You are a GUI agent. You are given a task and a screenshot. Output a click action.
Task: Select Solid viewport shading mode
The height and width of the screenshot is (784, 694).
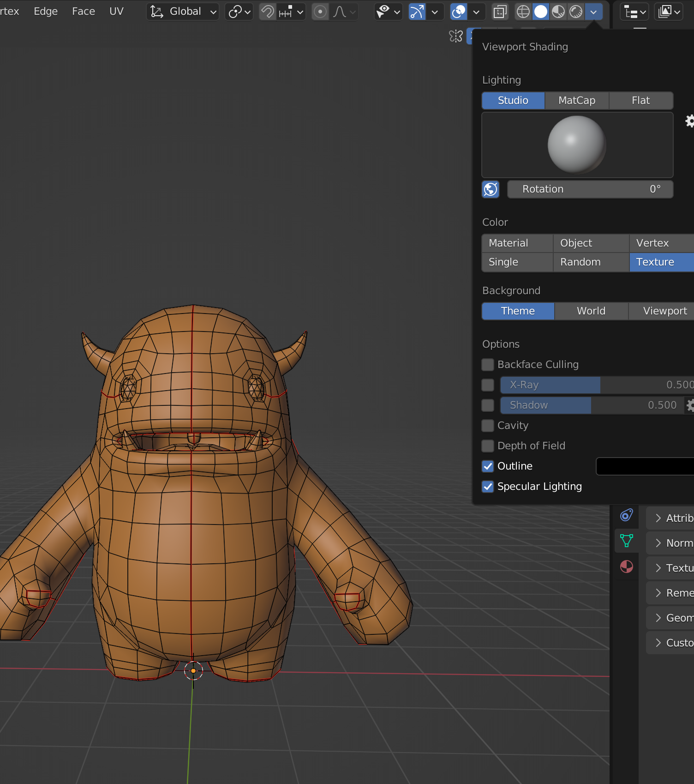pyautogui.click(x=540, y=12)
